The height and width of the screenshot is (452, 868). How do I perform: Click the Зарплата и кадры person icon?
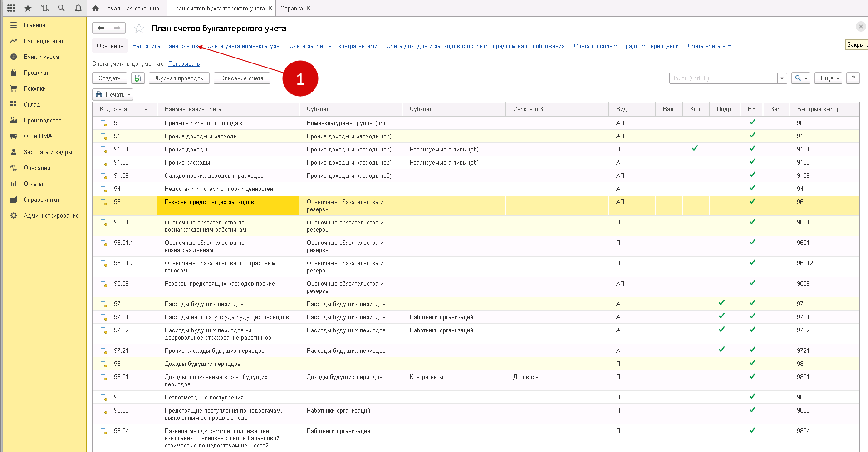pos(14,152)
